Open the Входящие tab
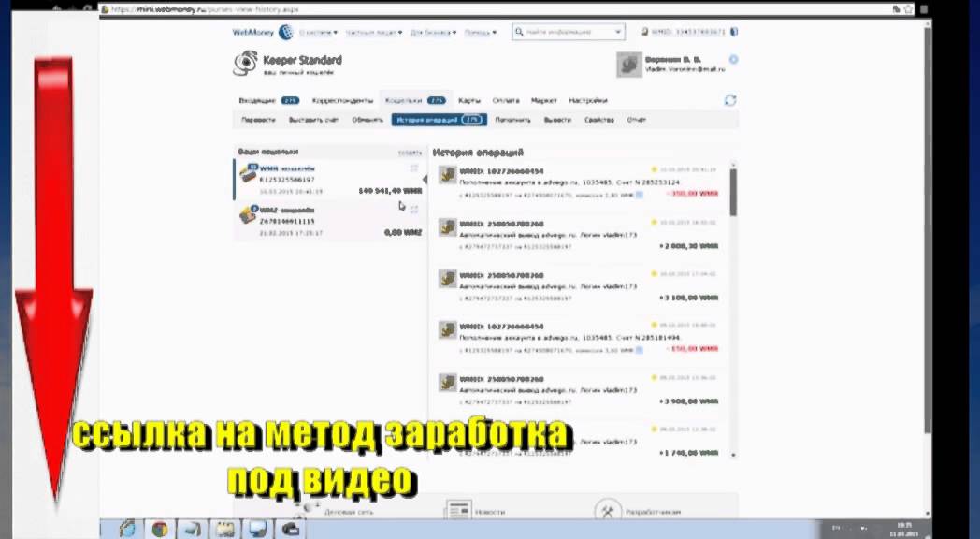 pyautogui.click(x=268, y=100)
